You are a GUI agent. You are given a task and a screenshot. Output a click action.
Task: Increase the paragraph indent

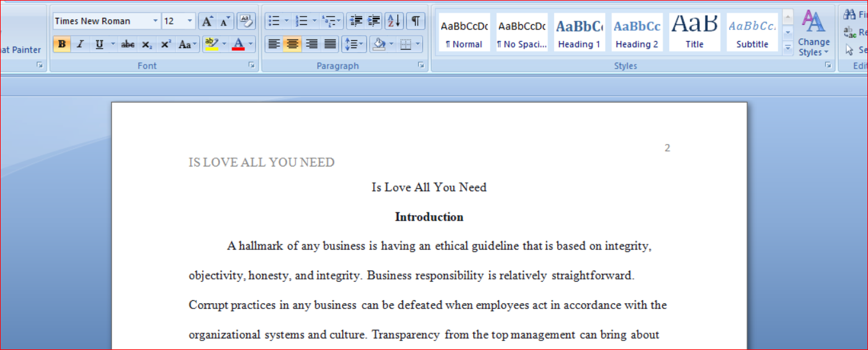click(x=374, y=21)
